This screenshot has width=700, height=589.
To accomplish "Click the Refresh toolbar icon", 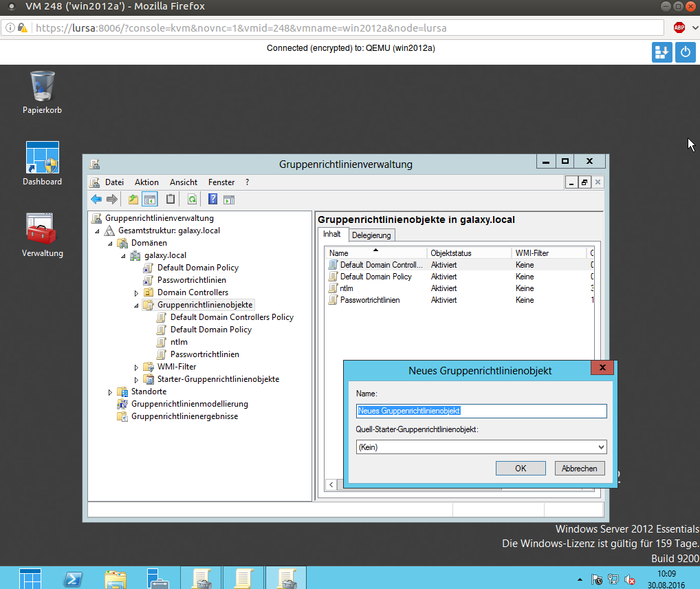I will click(193, 200).
